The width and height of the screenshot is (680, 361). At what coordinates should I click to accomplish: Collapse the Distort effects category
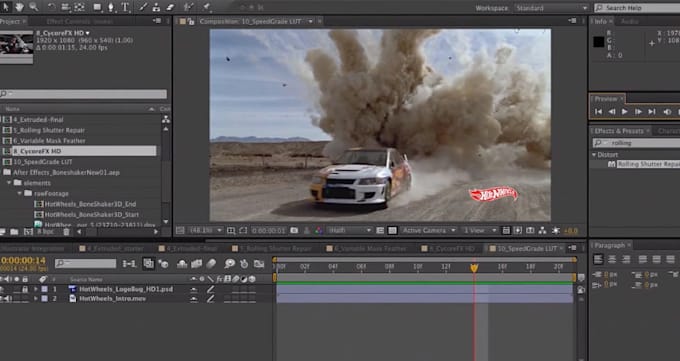(x=594, y=154)
